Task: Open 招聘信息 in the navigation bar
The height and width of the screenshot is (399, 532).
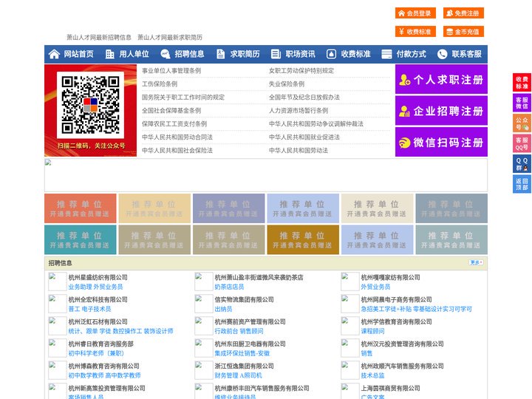Action: coord(189,54)
